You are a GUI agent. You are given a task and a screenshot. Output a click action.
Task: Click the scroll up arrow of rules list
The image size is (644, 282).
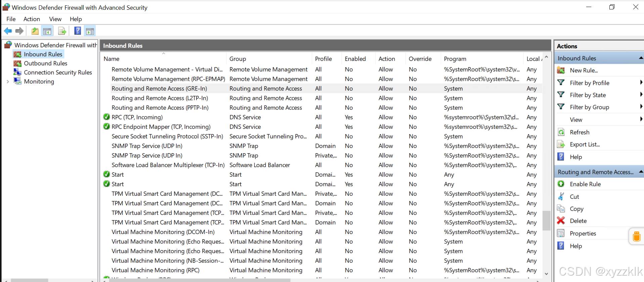(x=546, y=57)
